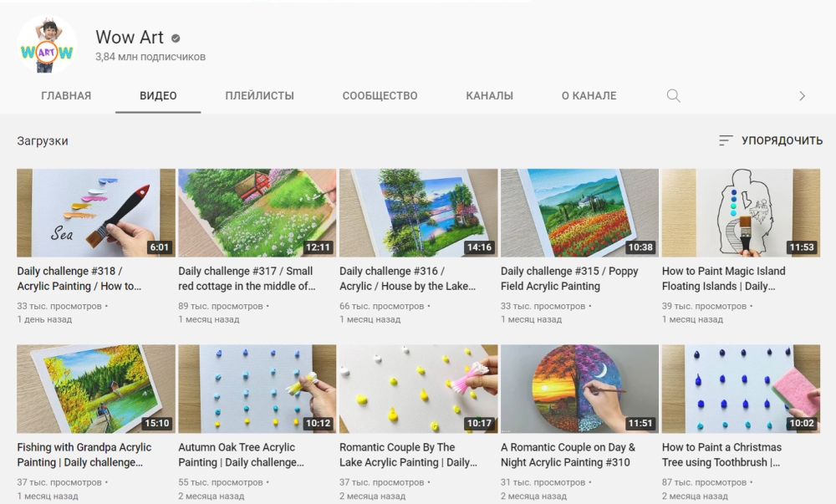836x504 pixels.
Task: Click '89 тыс. просмотров' view count
Action: 220,307
